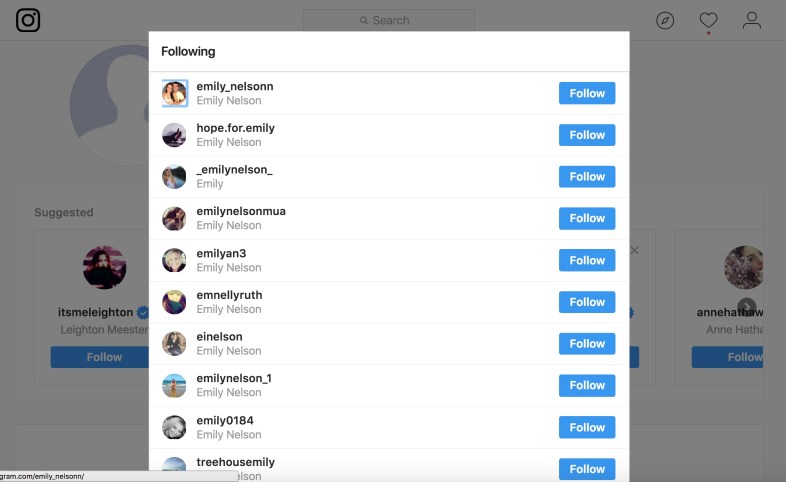Click the search magnifier icon
This screenshot has width=786, height=482.
pyautogui.click(x=364, y=21)
